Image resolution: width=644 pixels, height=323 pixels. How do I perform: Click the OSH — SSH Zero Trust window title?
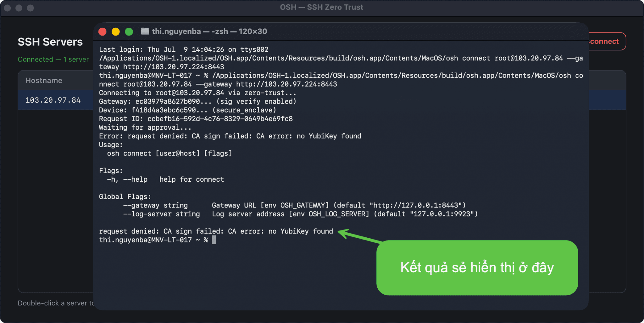321,7
